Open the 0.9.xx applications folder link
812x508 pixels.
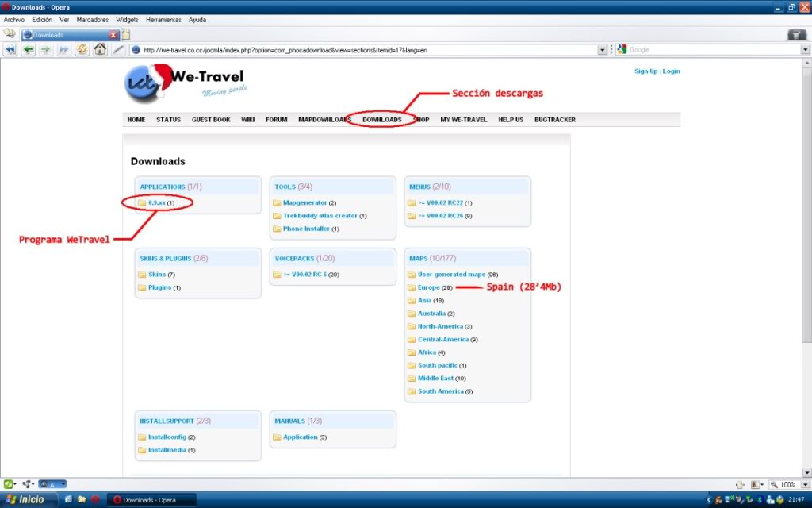point(157,202)
